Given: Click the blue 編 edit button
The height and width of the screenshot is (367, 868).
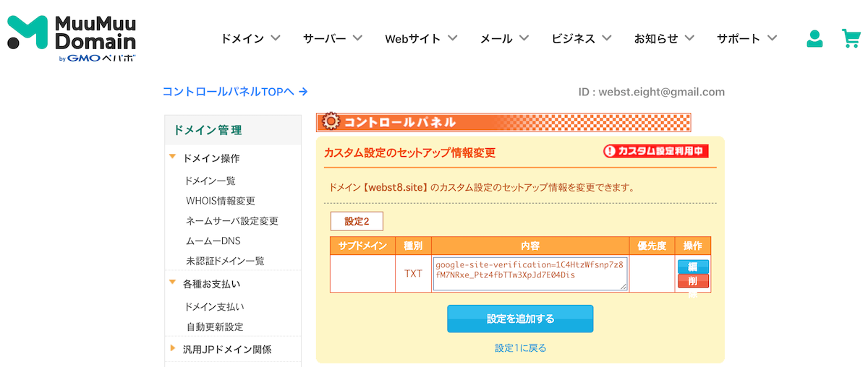Looking at the screenshot, I should point(693,267).
